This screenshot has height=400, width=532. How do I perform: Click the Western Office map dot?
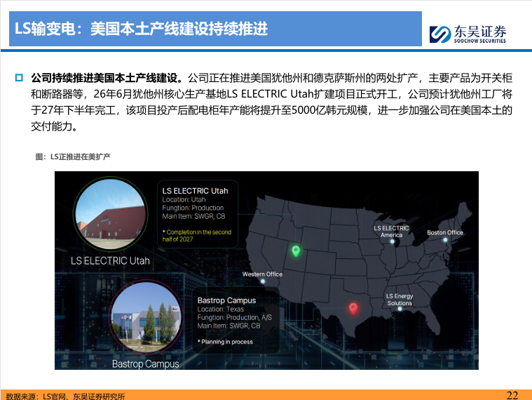[x=263, y=281]
